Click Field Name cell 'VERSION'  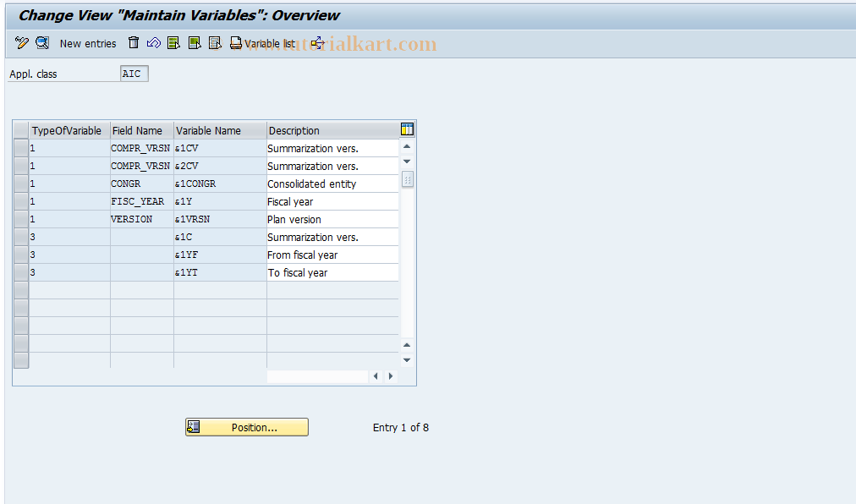tap(142, 220)
